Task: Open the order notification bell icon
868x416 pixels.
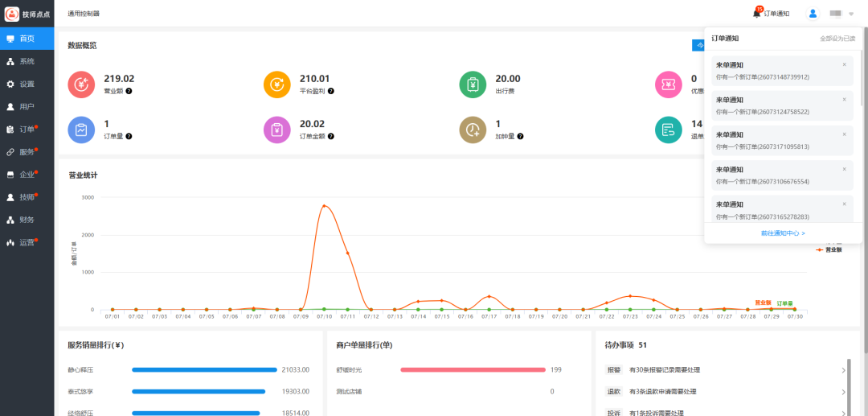Action: click(757, 14)
